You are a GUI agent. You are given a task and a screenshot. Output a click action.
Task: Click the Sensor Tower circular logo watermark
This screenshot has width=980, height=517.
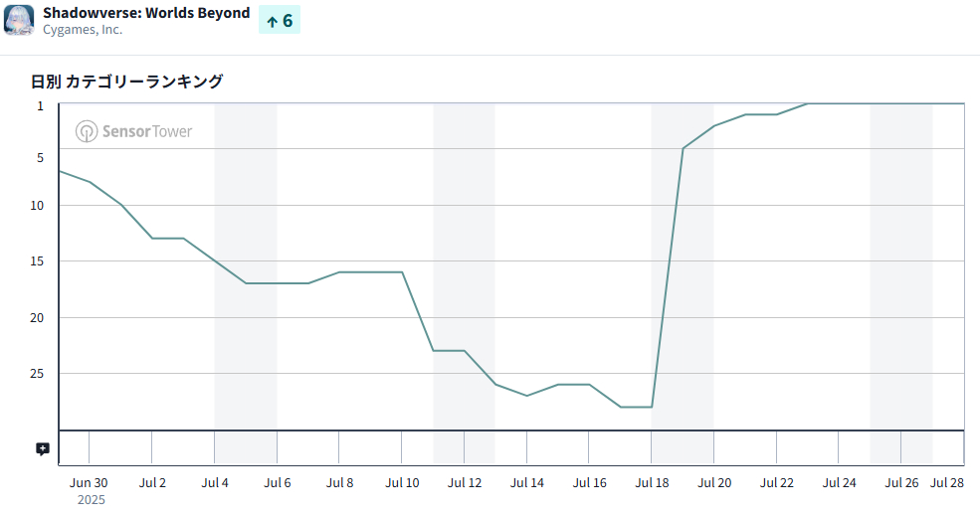(87, 131)
